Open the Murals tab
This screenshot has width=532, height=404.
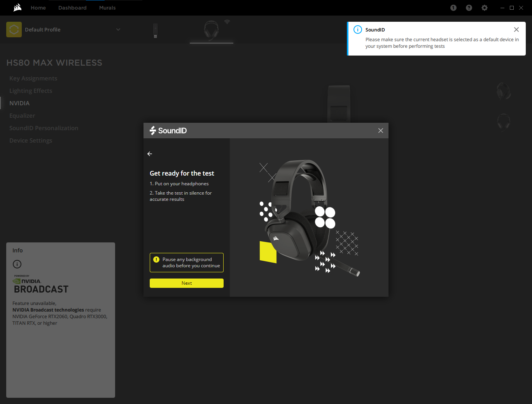pyautogui.click(x=107, y=8)
